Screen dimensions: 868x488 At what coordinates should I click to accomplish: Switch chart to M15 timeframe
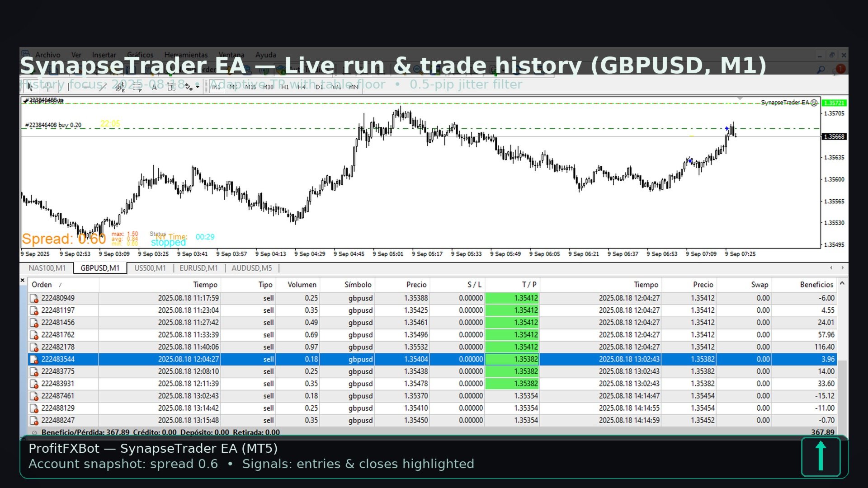tap(250, 87)
